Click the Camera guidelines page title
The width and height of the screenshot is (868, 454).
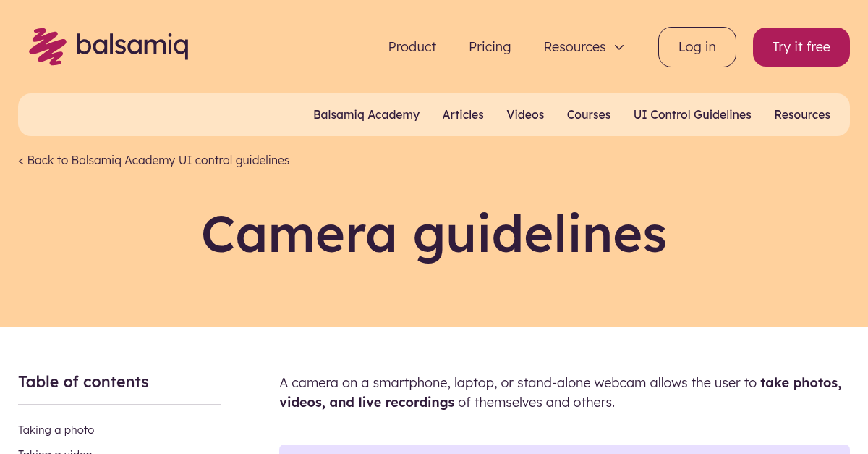433,234
